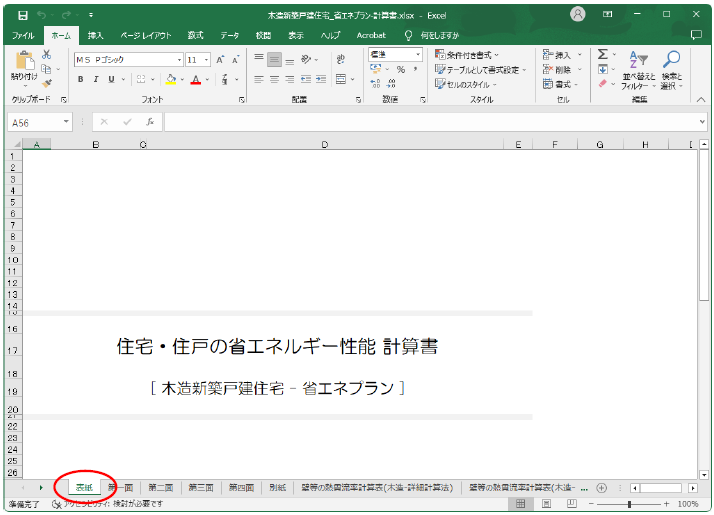Image resolution: width=714 pixels, height=515 pixels.
Task: Toggle bottom vertical alignment
Action: click(x=290, y=61)
